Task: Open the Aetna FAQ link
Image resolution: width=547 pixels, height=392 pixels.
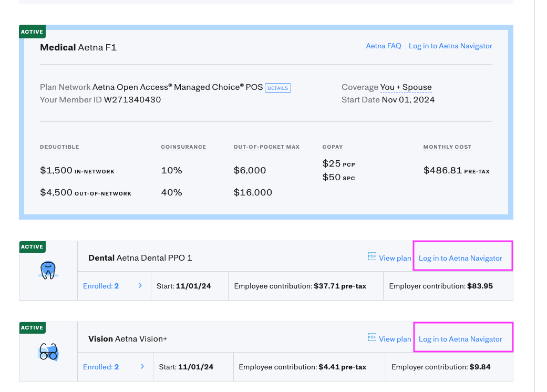Action: [383, 46]
